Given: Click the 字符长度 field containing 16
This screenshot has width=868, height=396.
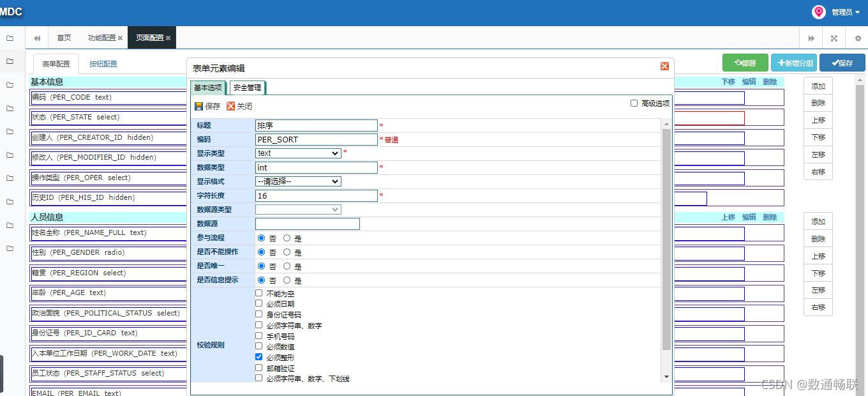Looking at the screenshot, I should pos(317,195).
